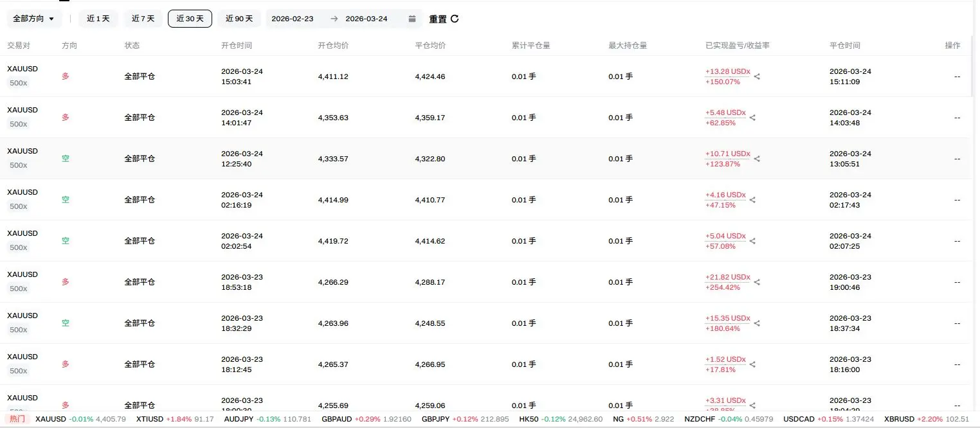Click open price 4,411.12
The image size is (980, 428).
coord(333,76)
